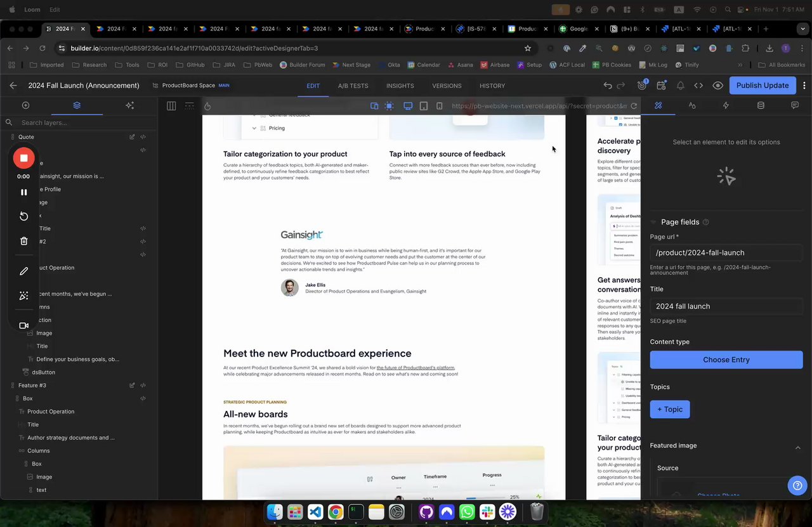812x527 pixels.
Task: Select the Define your business goals layer
Action: (x=77, y=360)
